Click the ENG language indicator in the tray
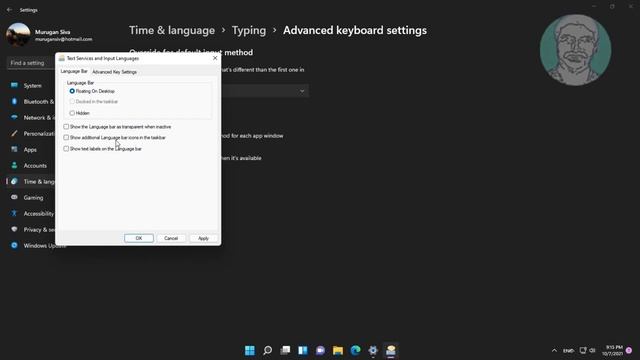640x360 pixels. click(568, 351)
